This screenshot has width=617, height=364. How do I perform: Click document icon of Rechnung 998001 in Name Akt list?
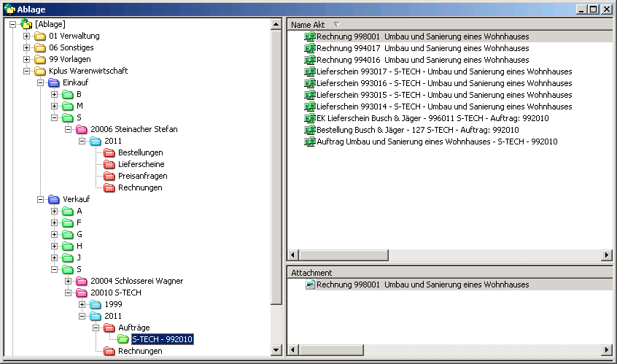pyautogui.click(x=310, y=36)
